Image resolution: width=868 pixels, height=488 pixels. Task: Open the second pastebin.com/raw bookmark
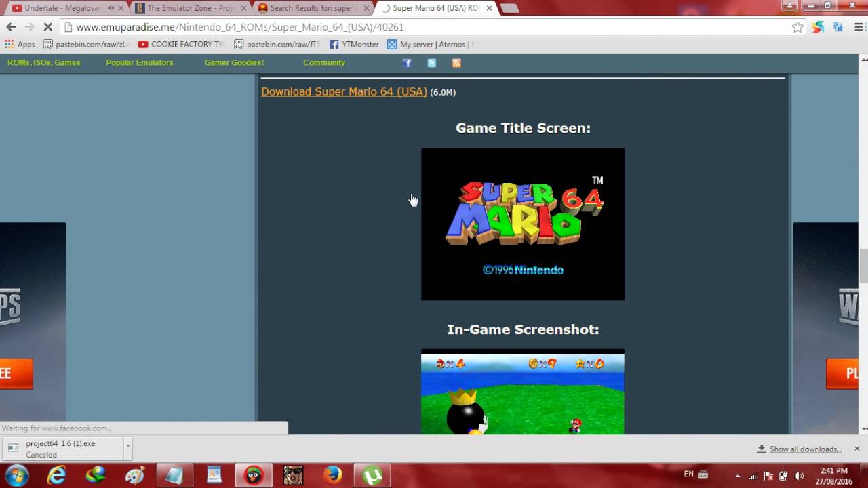277,44
